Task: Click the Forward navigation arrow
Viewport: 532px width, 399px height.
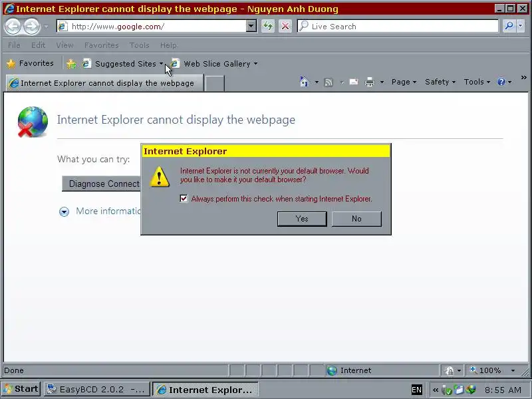Action: coord(32,27)
